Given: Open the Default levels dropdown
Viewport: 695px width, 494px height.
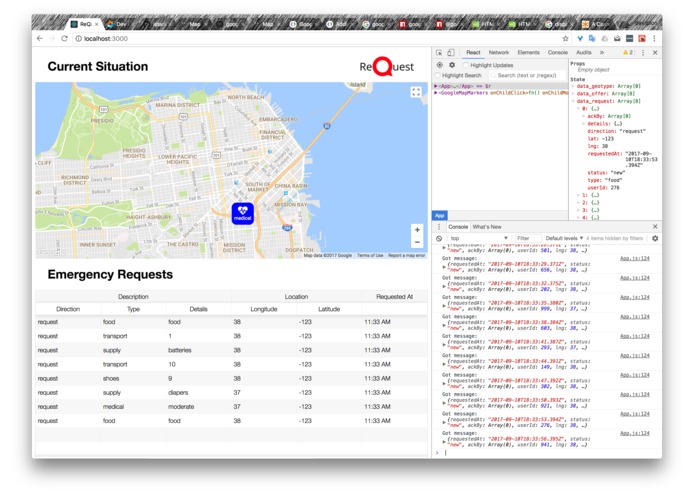Looking at the screenshot, I should pos(564,238).
